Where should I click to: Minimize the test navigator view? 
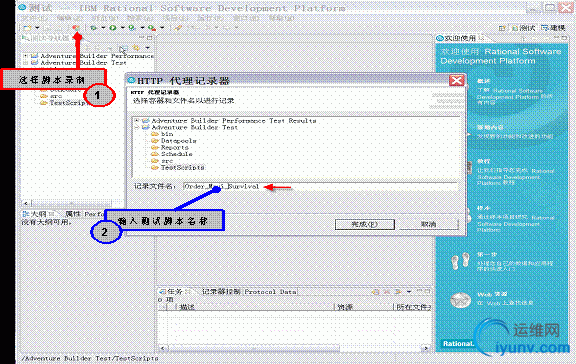(x=142, y=37)
